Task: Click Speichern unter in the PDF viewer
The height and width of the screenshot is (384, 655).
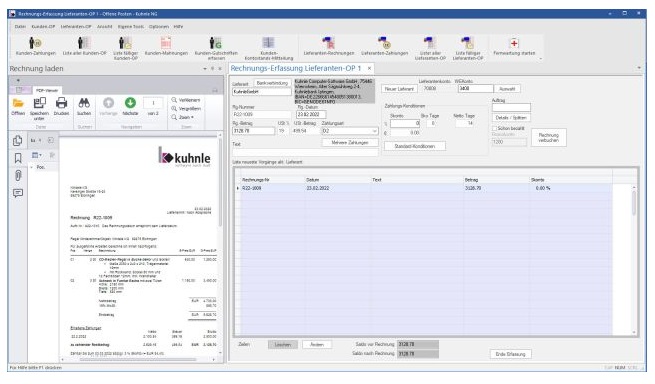Action: coord(39,109)
